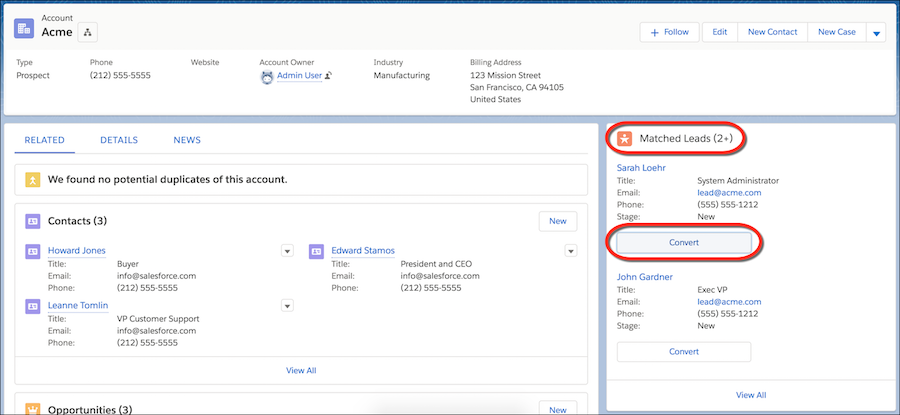This screenshot has height=415, width=900.
Task: Click the VP Customer Support title text
Action: 158,319
